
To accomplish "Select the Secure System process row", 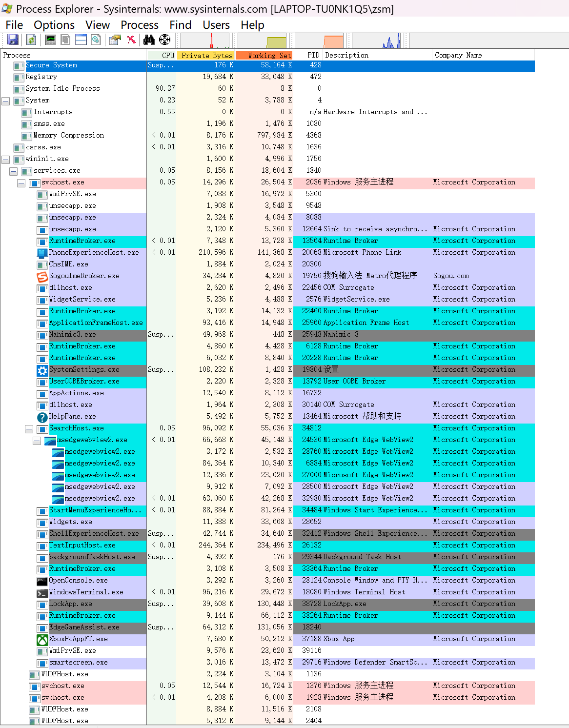I will point(267,65).
